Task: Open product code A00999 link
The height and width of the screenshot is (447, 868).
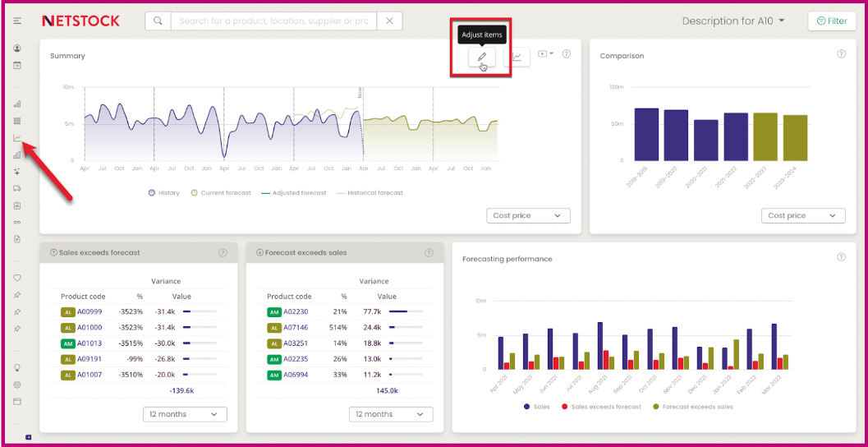Action: 89,312
